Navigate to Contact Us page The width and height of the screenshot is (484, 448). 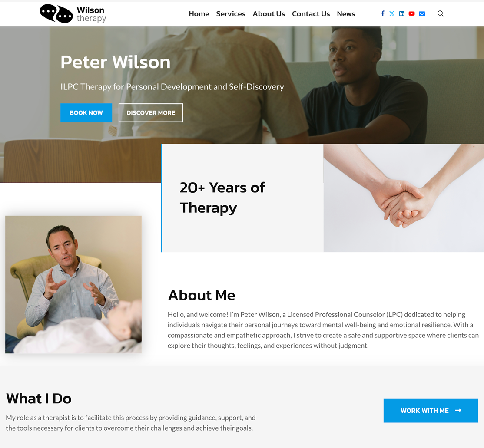click(x=311, y=14)
